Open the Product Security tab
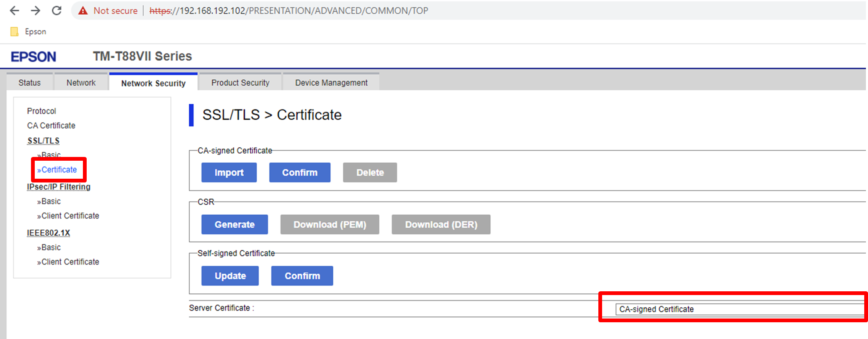Screen dimensions: 868x339 (x=240, y=83)
